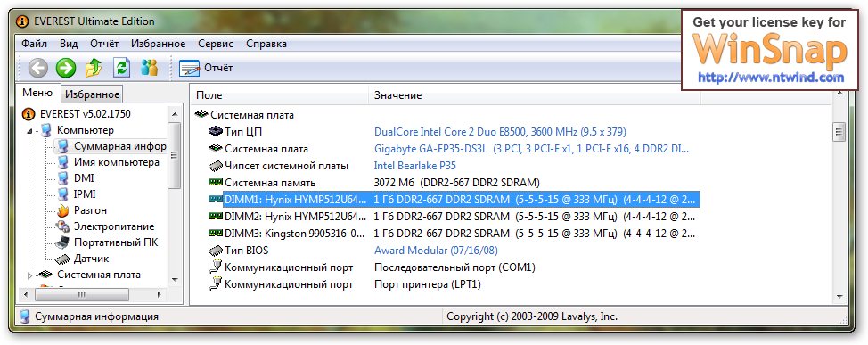This screenshot has width=868, height=345.
Task: Open the DualCore Intel Core 2 Duo E8500 link
Action: 500,132
